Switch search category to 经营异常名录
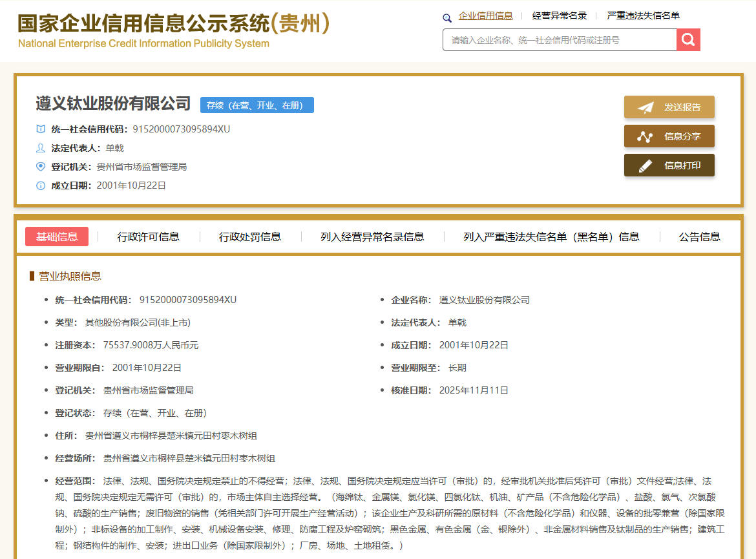This screenshot has height=559, width=756. pos(560,16)
